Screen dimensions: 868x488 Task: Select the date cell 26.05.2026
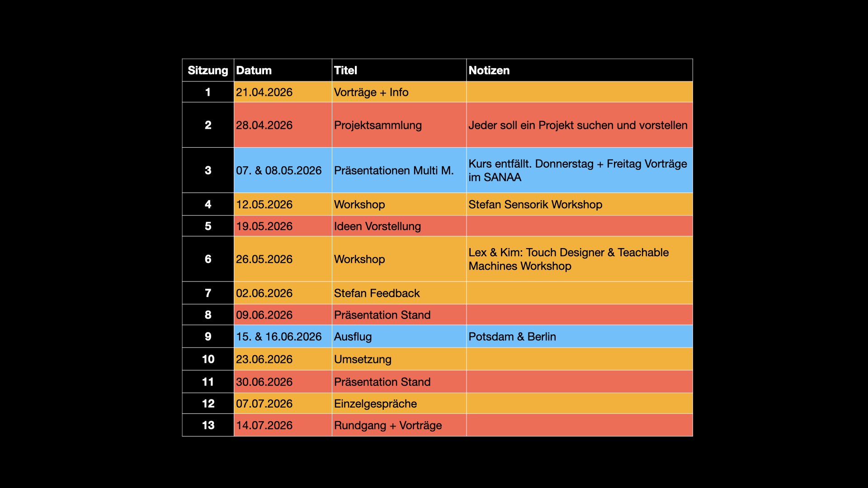283,259
